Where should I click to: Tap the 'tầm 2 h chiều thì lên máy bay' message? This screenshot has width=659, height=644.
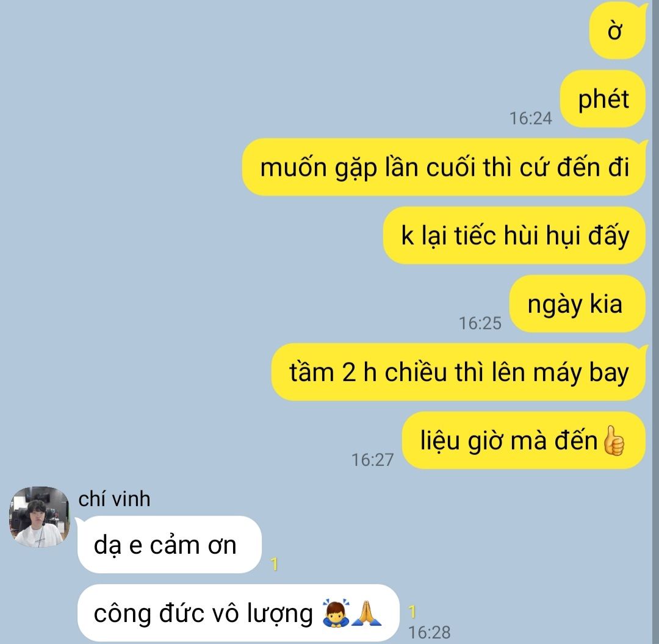(x=458, y=372)
